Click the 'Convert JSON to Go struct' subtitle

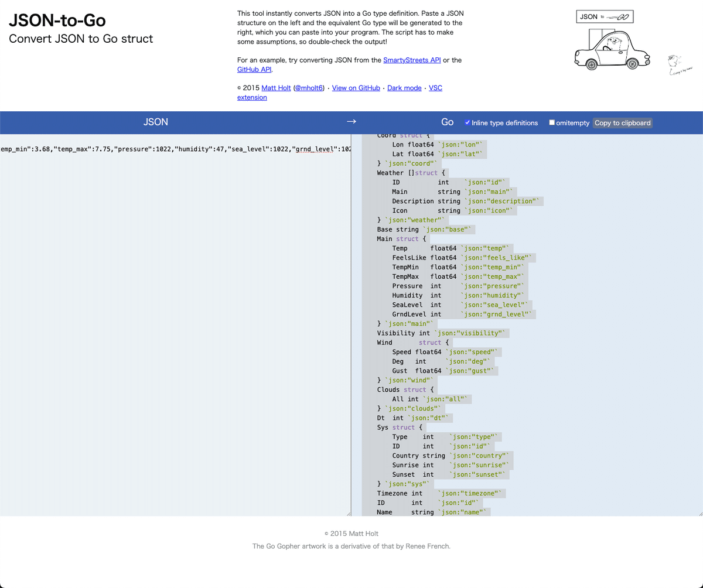coord(81,39)
